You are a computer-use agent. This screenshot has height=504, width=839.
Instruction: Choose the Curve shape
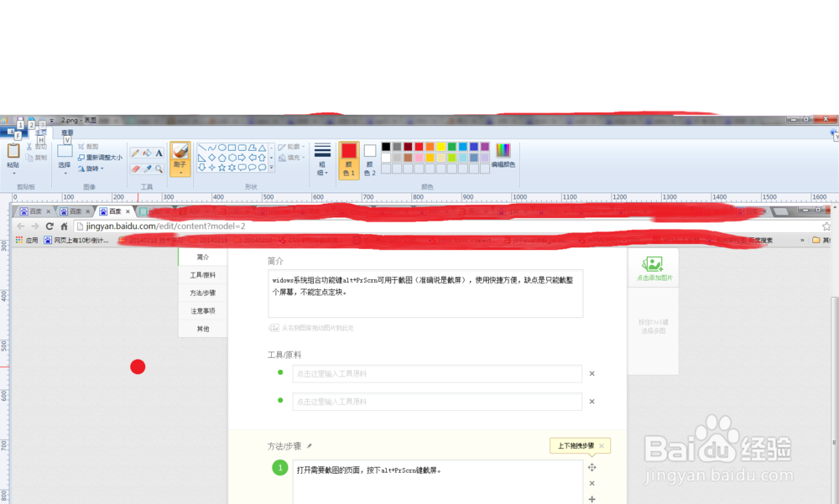pyautogui.click(x=212, y=148)
